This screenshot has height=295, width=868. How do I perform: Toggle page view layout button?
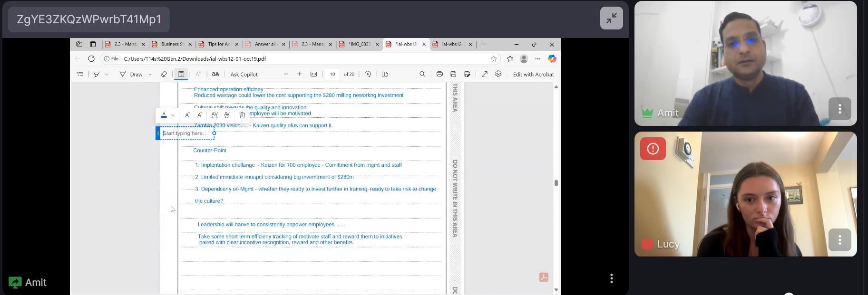click(385, 74)
